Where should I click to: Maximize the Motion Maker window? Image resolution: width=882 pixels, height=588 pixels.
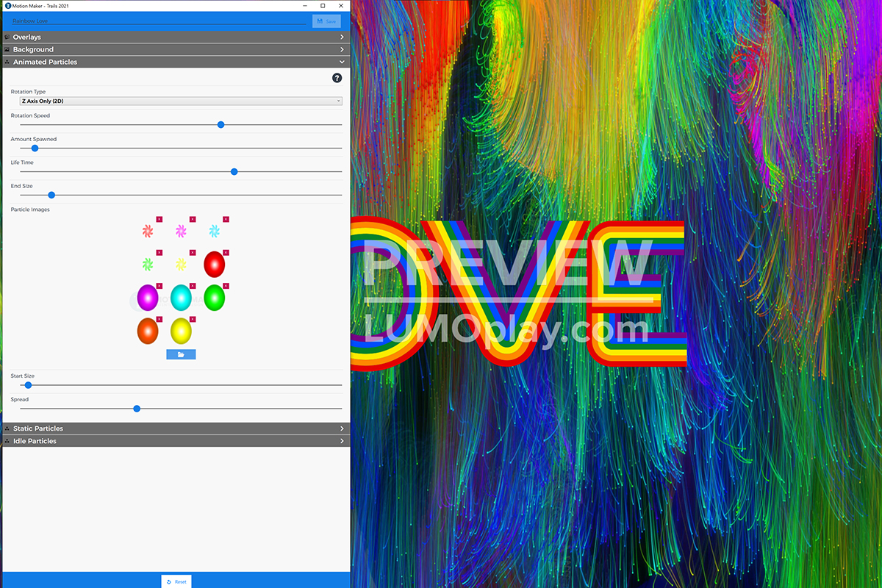tap(323, 5)
